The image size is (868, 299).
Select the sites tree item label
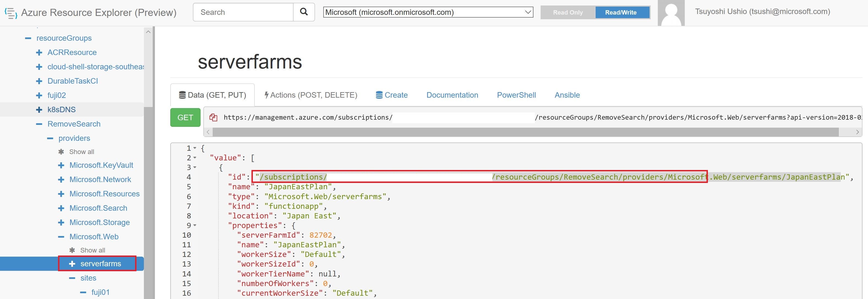[88, 278]
